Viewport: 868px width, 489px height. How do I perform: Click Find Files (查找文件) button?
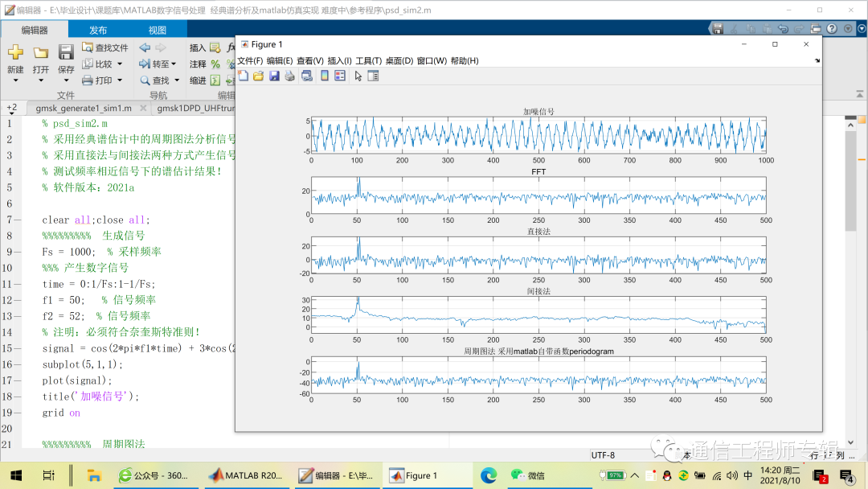[x=104, y=48]
